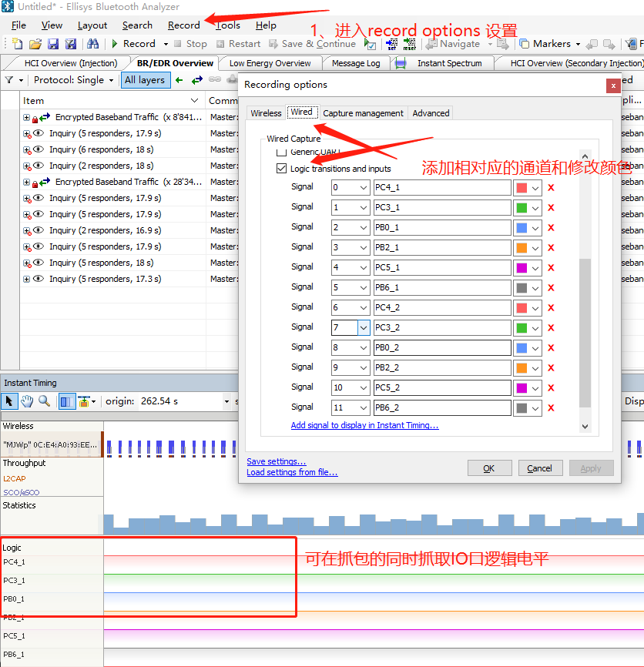Select the hand pan tool in Instant Timing
Image resolution: width=644 pixels, height=667 pixels.
(27, 401)
